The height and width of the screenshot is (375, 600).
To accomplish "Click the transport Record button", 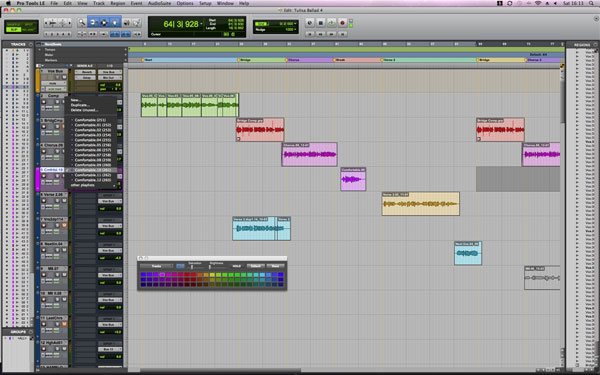I will point(342,23).
